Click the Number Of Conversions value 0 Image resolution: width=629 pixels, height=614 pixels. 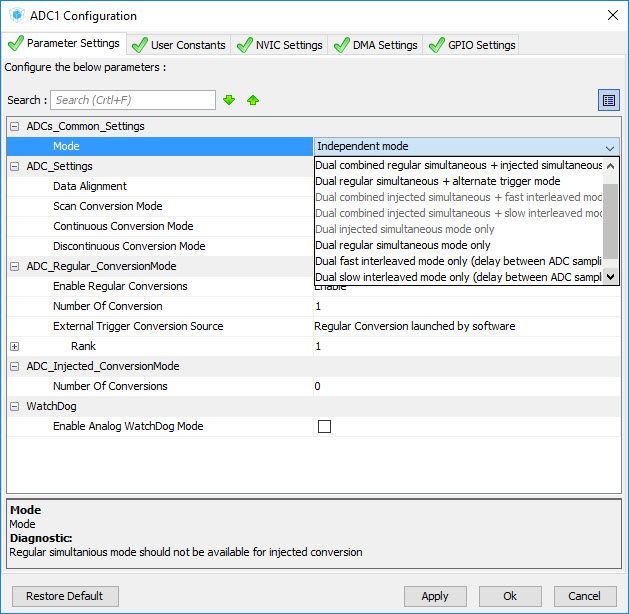click(317, 387)
